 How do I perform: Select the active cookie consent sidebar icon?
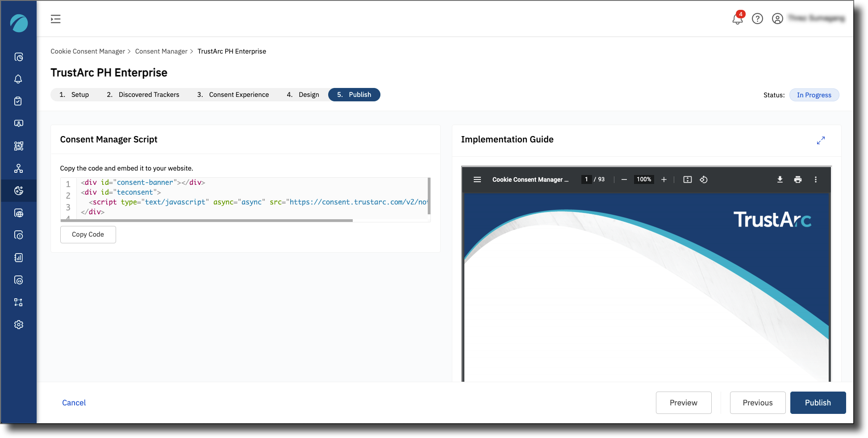pos(19,191)
